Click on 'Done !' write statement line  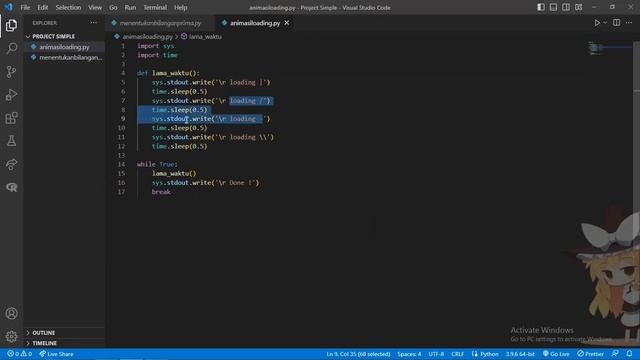[205, 182]
